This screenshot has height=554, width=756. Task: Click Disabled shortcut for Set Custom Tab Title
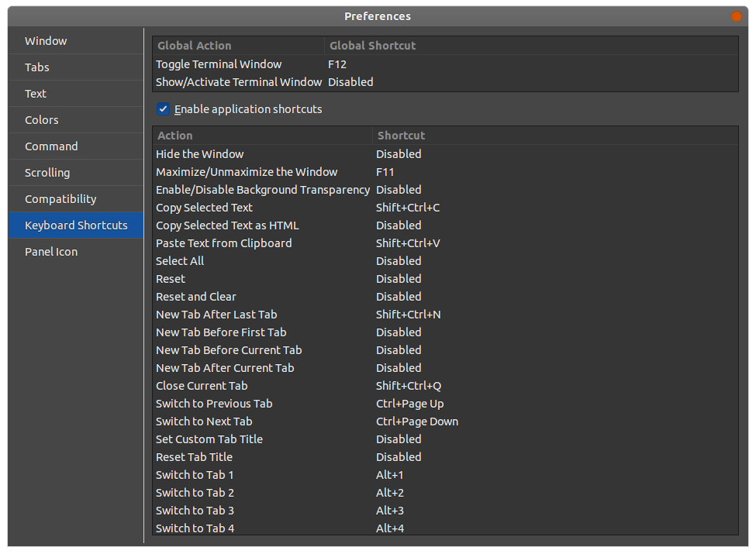[x=399, y=439]
